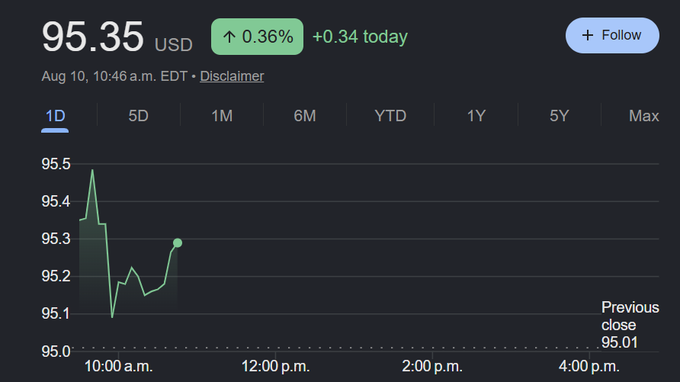The height and width of the screenshot is (382, 680).
Task: Click the 4:00 p.m. axis label
Action: point(589,366)
